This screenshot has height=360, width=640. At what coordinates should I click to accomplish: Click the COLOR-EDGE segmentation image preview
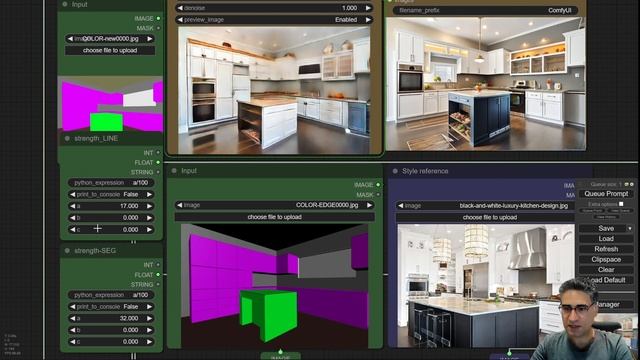tap(274, 286)
